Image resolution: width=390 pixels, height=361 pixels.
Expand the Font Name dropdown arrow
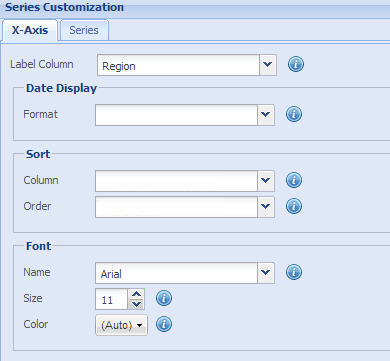click(266, 273)
